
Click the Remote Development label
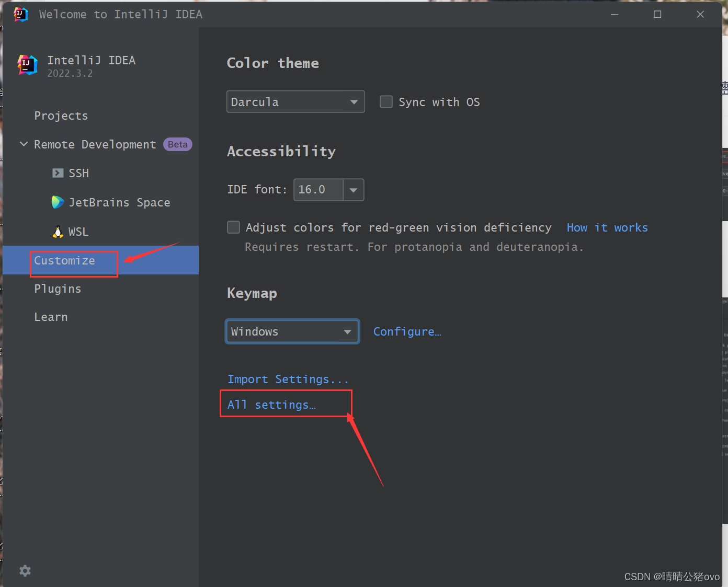pyautogui.click(x=95, y=144)
